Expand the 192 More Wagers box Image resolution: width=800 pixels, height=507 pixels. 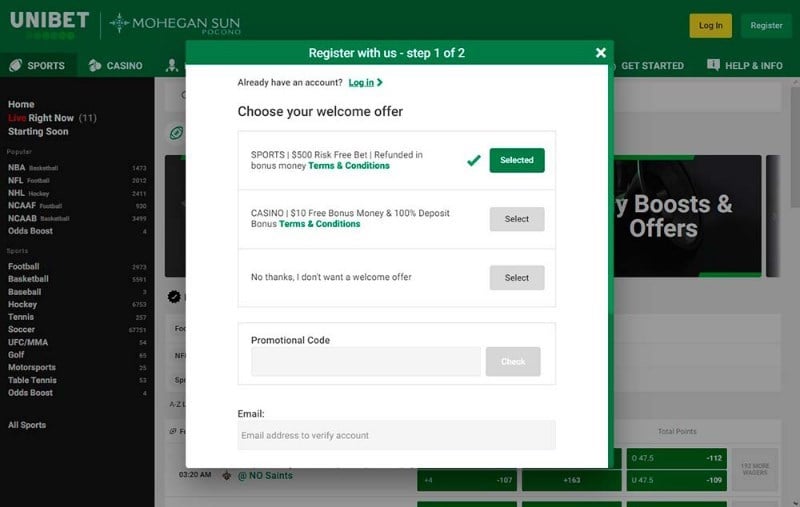(755, 468)
